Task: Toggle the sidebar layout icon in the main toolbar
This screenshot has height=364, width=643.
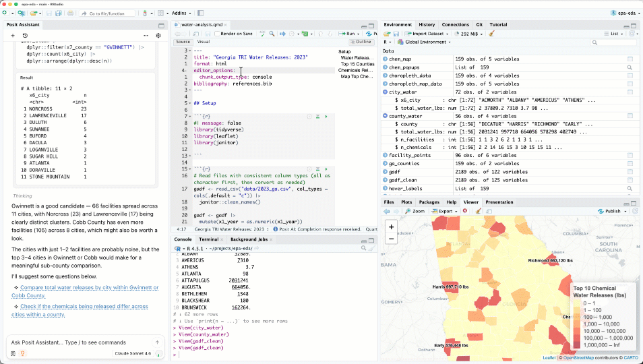Action: click(201, 13)
